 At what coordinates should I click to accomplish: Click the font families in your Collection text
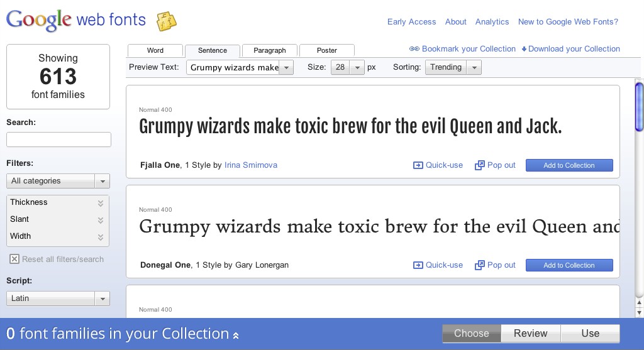click(125, 333)
